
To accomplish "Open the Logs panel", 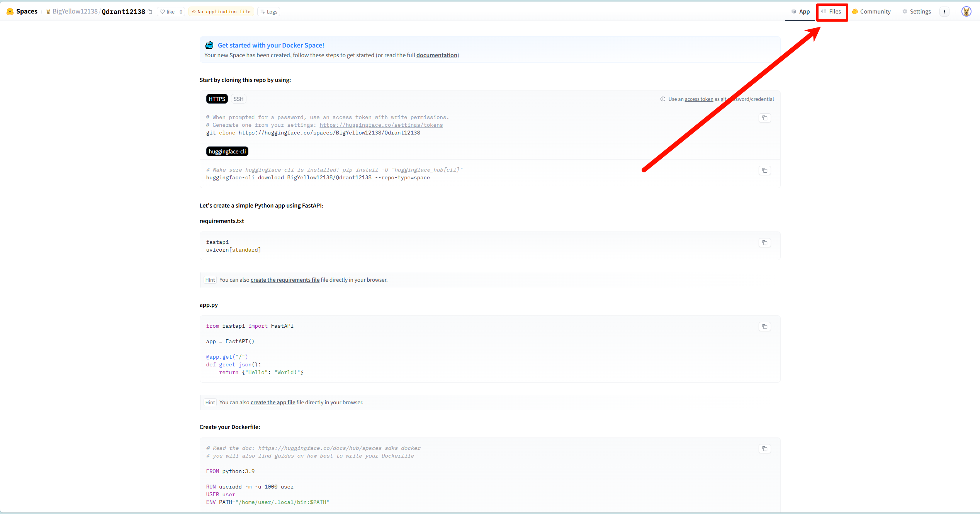I will 269,12.
